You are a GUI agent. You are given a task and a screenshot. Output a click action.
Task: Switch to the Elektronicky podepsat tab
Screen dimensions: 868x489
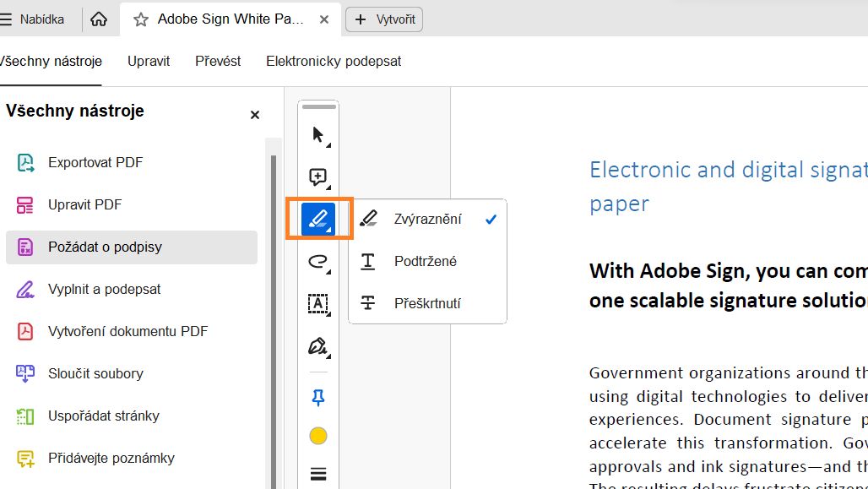pyautogui.click(x=334, y=62)
